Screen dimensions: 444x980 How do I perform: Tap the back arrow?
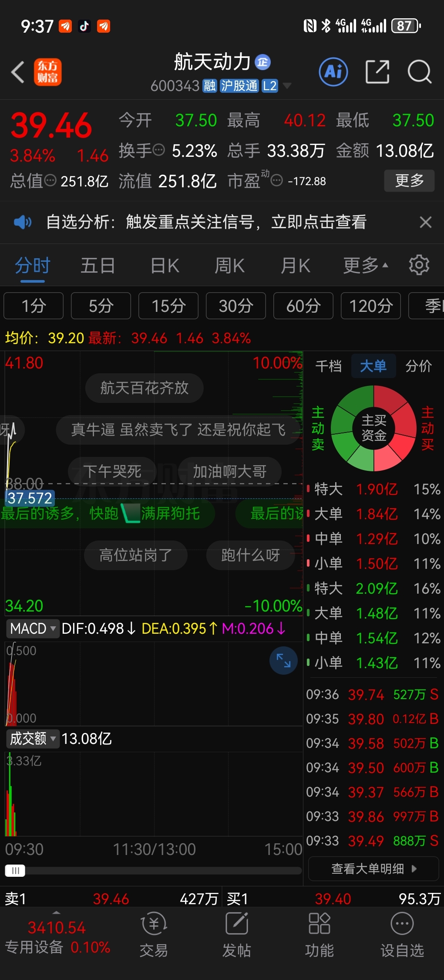tap(18, 72)
